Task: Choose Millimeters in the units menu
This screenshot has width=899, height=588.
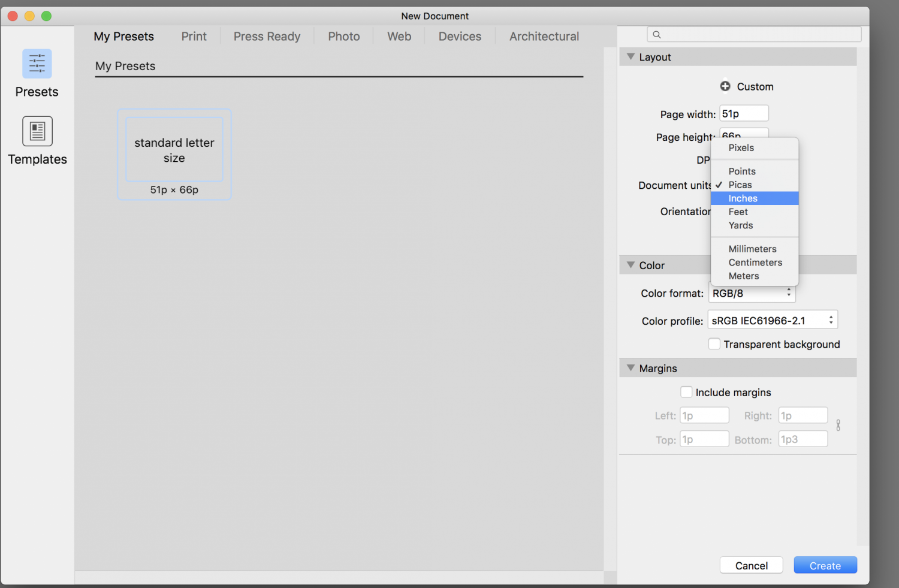Action: 752,249
